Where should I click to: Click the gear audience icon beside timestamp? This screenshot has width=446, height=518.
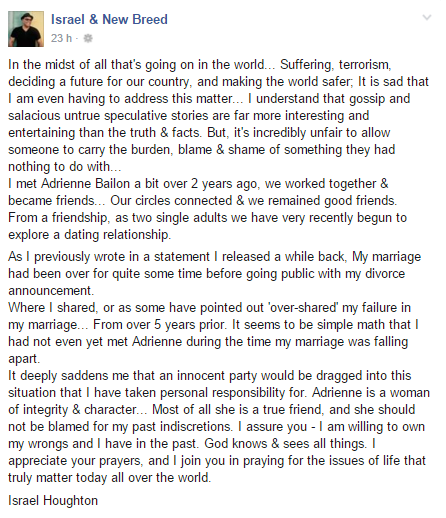[x=88, y=38]
